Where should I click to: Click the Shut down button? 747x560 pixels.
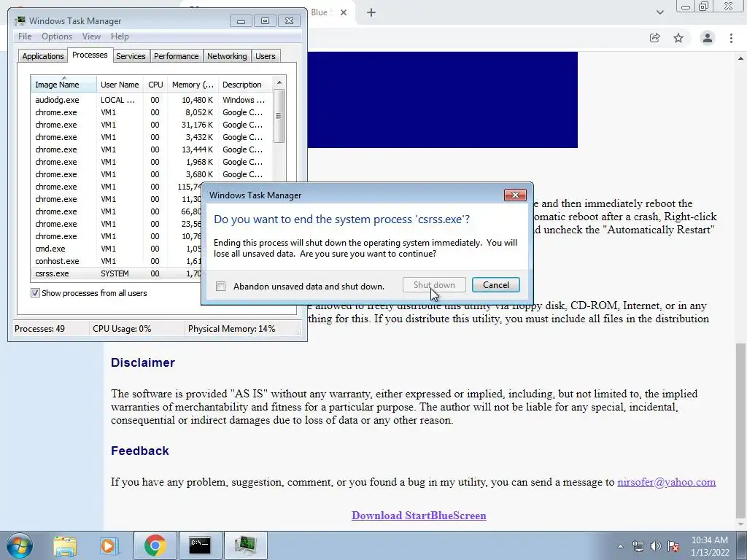tap(434, 285)
